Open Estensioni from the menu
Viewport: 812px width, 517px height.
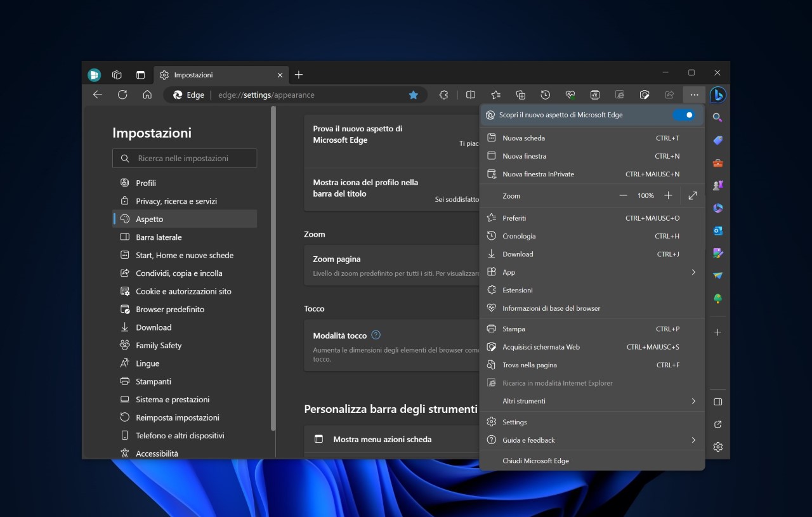[592, 290]
